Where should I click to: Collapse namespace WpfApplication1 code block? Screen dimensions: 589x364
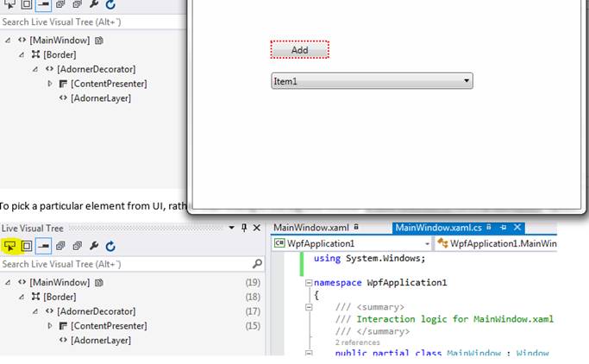pyautogui.click(x=309, y=283)
